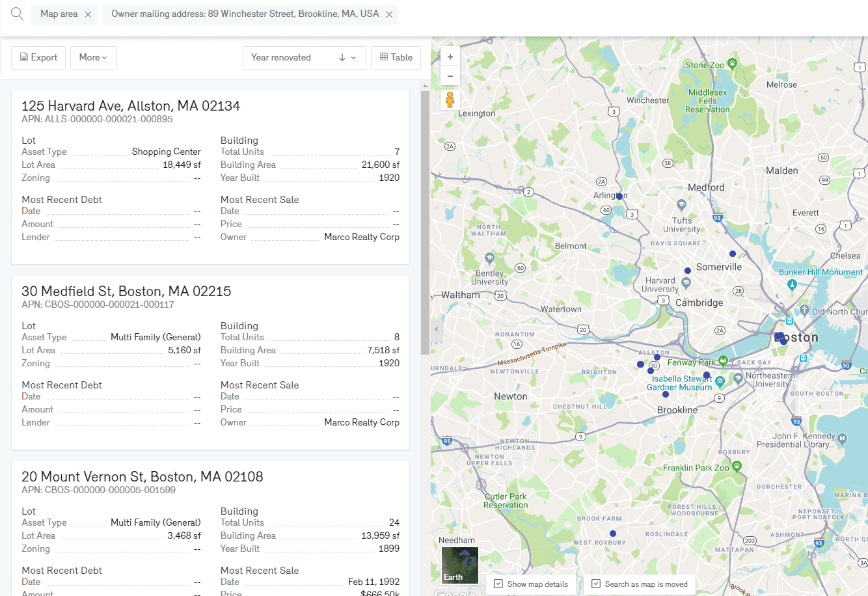Image resolution: width=868 pixels, height=596 pixels.
Task: Collapse the listing panel with side arrow
Action: 437,329
